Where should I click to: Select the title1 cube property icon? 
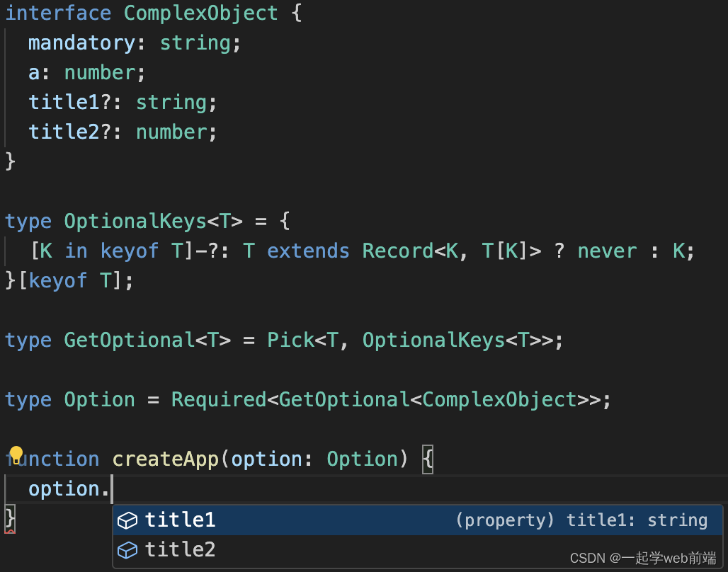click(x=127, y=520)
